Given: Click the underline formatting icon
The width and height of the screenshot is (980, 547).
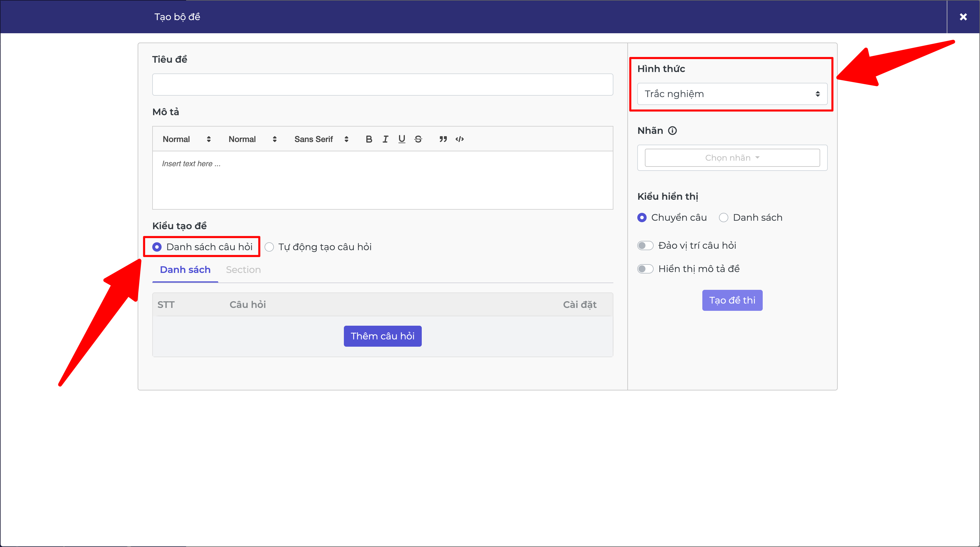Looking at the screenshot, I should point(402,139).
